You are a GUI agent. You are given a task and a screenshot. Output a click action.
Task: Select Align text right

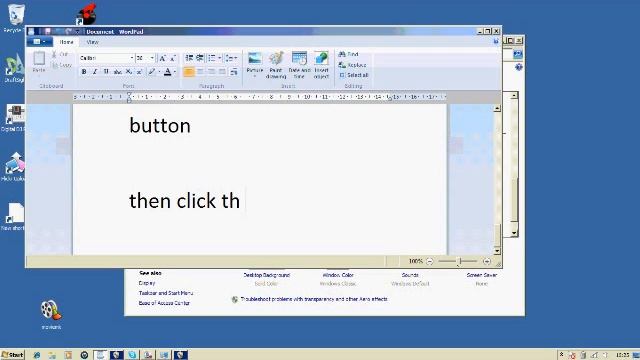coord(211,72)
